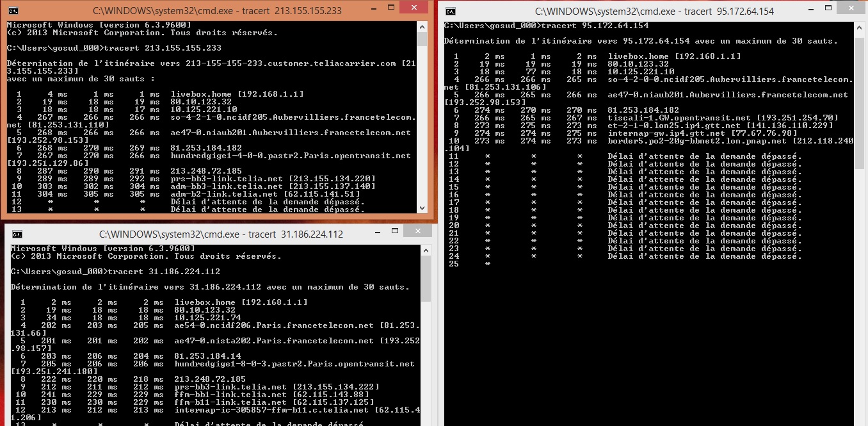Click scroll-up arrow in tracert 213.155.155.233 window
This screenshot has height=426, width=868.
coord(422,26)
